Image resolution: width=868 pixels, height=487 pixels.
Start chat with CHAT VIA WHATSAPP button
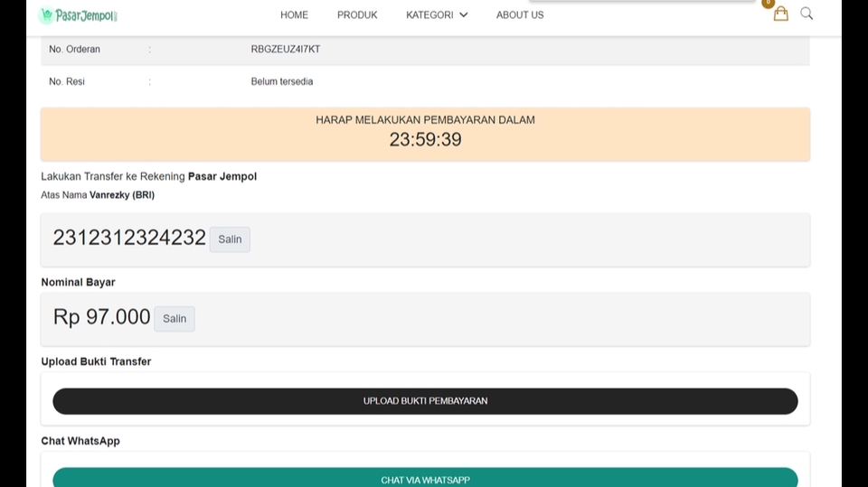tap(425, 478)
